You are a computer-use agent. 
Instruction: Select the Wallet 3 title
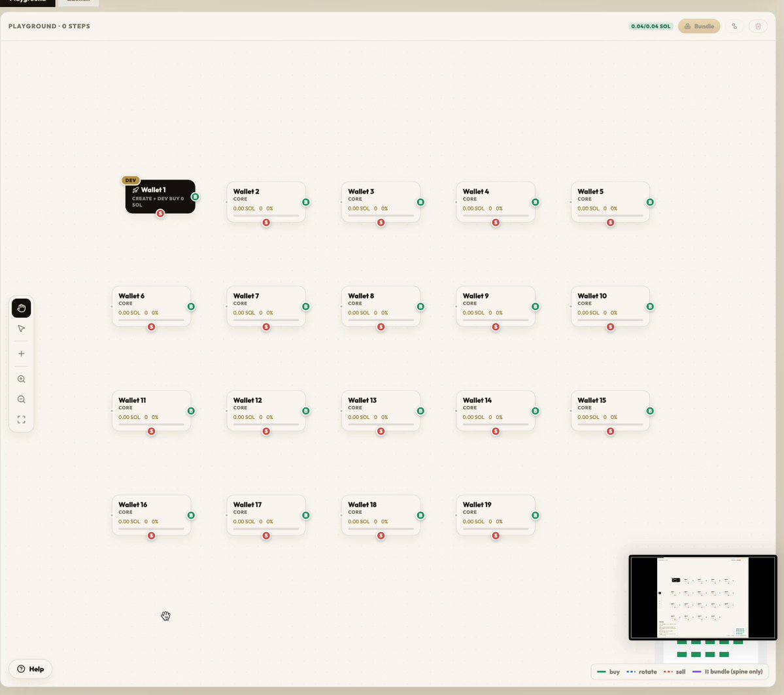(361, 192)
